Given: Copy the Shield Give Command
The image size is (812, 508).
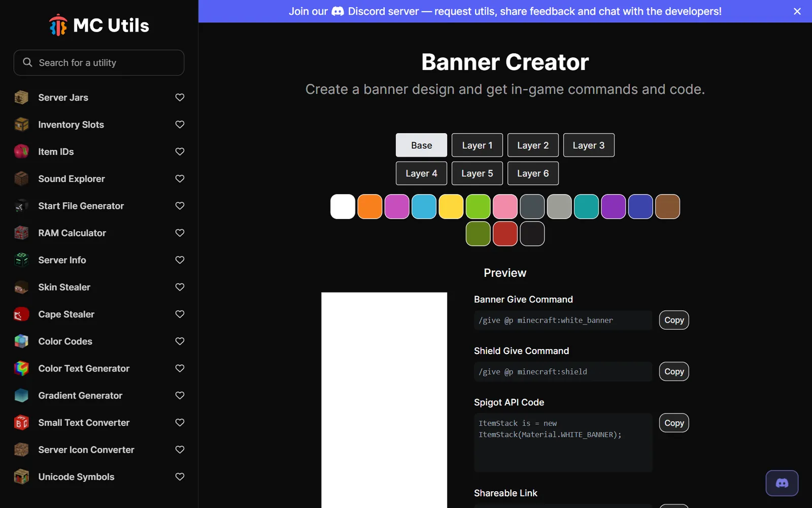Looking at the screenshot, I should pos(674,371).
